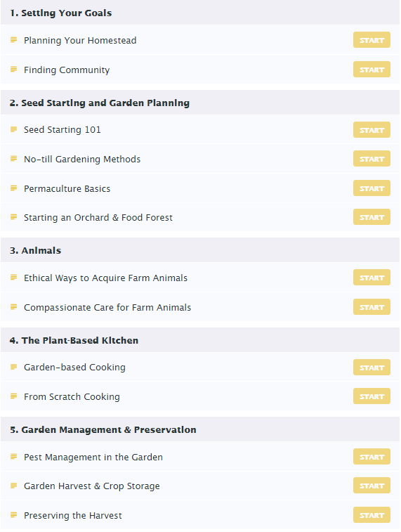
Task: Click the note icon beside Garden Harvest & Crop Storage
Action: click(13, 486)
